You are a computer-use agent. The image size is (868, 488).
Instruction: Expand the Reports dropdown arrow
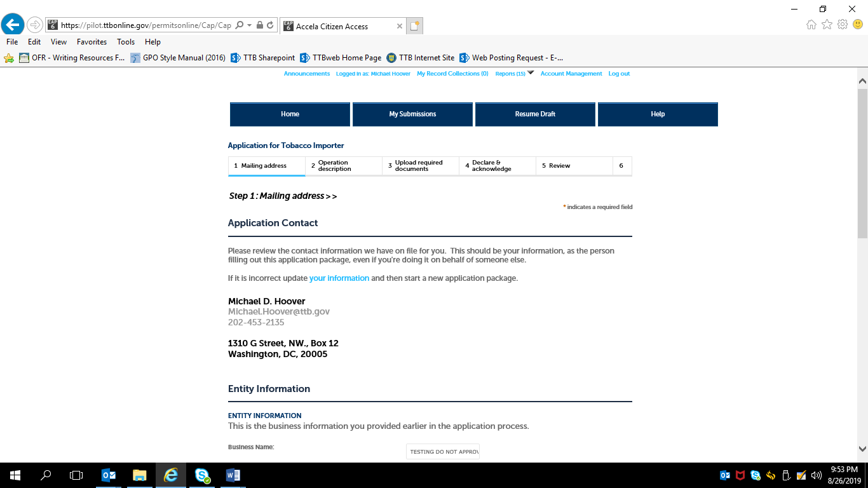(531, 73)
